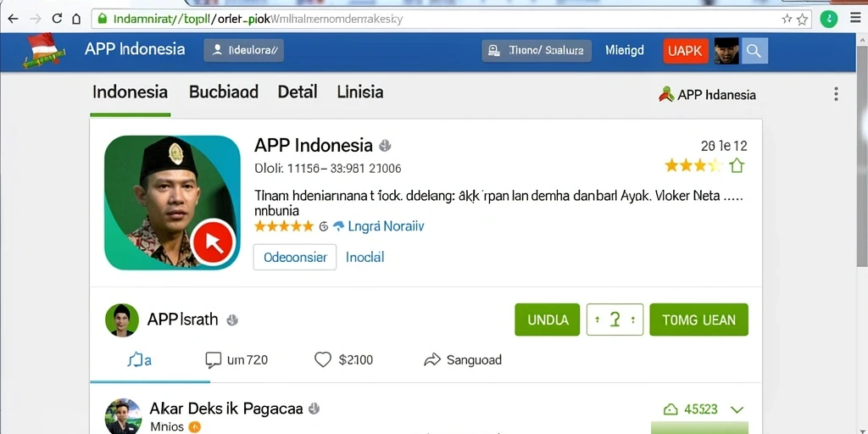
Task: Switch to the Linisia tab
Action: click(x=359, y=92)
